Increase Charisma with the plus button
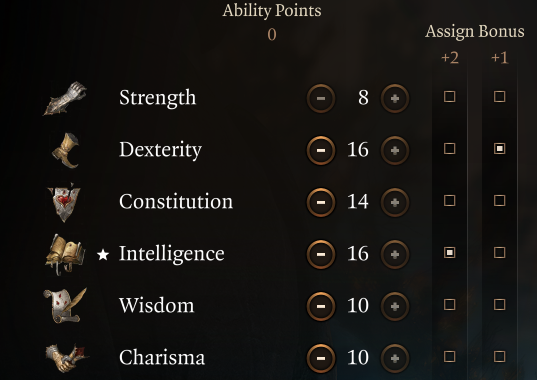Screen dimensions: 537x380 pyautogui.click(x=395, y=358)
